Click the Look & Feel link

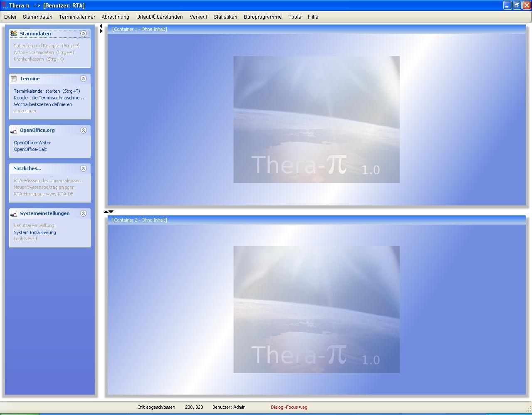(25, 239)
